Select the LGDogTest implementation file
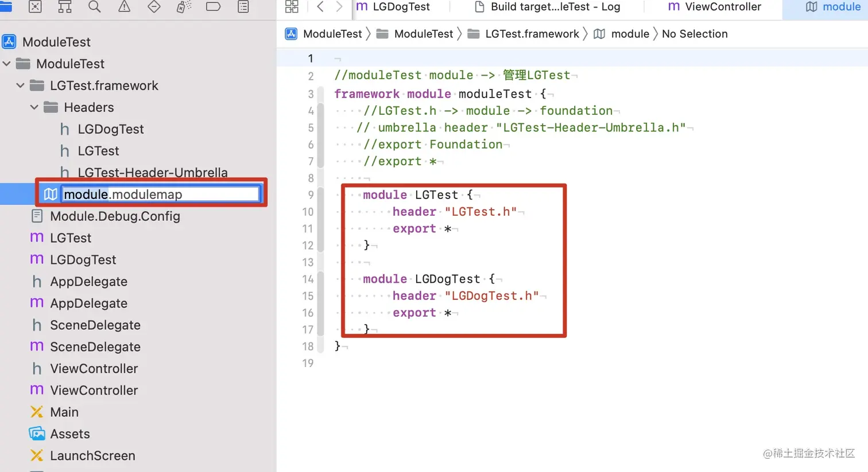The width and height of the screenshot is (868, 472). pyautogui.click(x=83, y=260)
